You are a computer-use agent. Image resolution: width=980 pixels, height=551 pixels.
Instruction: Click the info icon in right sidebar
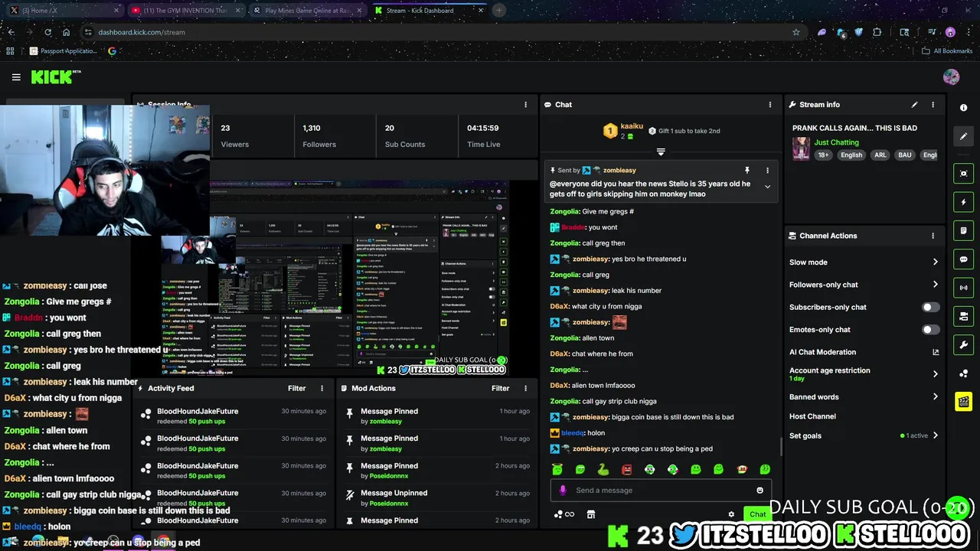click(x=963, y=108)
